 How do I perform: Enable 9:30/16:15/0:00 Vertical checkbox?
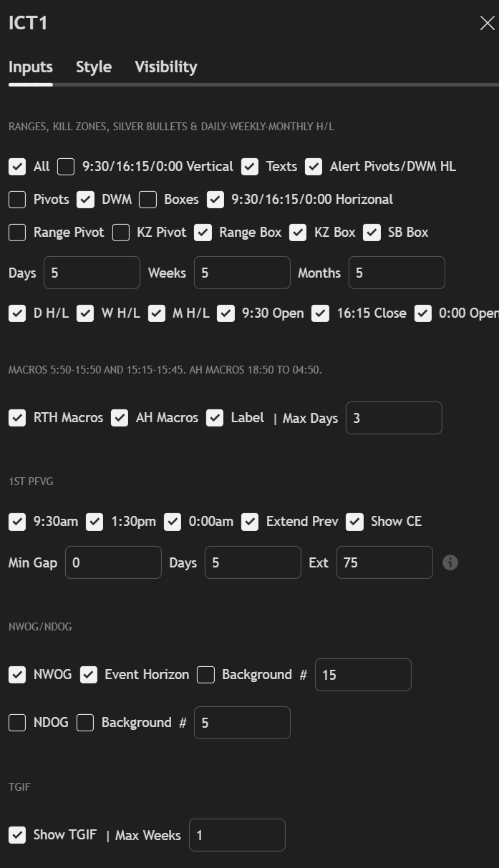(x=66, y=167)
